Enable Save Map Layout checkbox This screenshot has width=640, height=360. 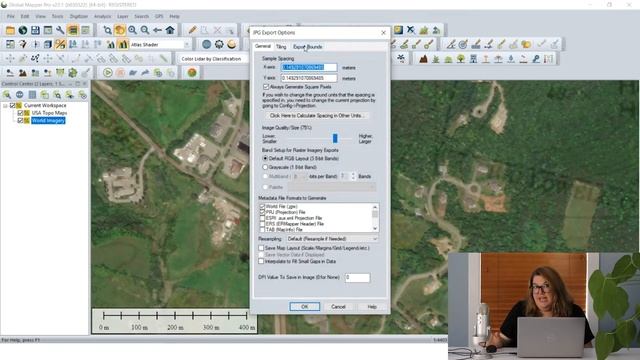(x=261, y=248)
